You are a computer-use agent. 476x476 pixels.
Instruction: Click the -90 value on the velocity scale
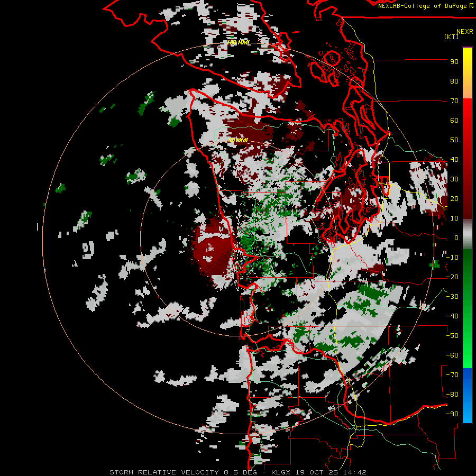tap(452, 414)
